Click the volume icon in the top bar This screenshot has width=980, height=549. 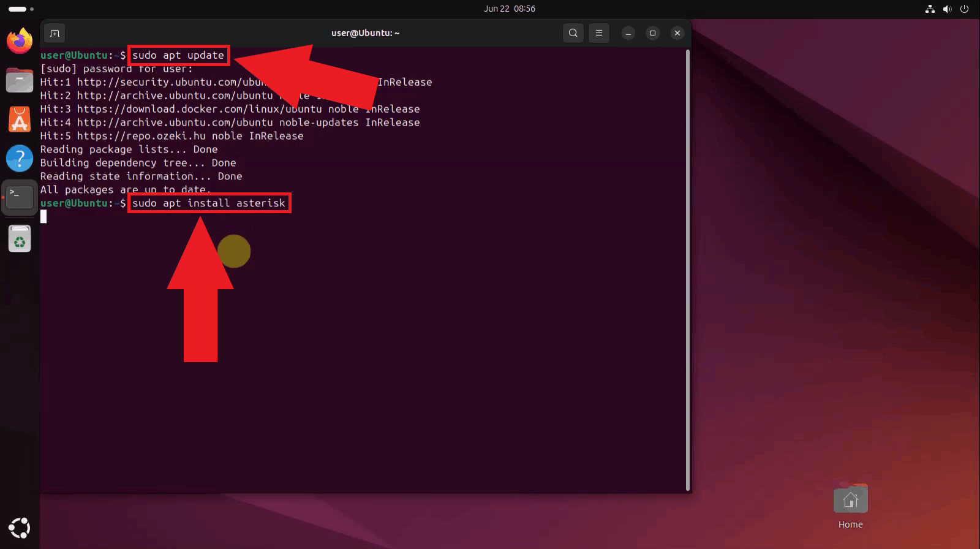[947, 9]
